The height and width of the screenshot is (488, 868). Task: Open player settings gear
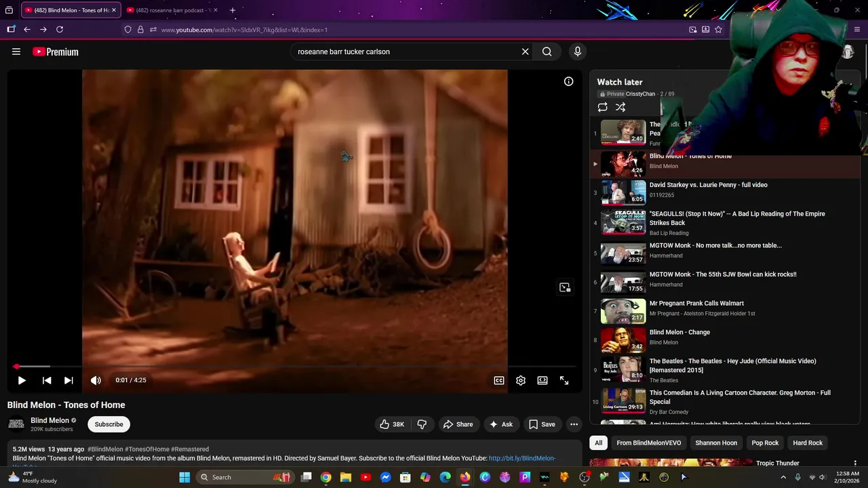521,380
